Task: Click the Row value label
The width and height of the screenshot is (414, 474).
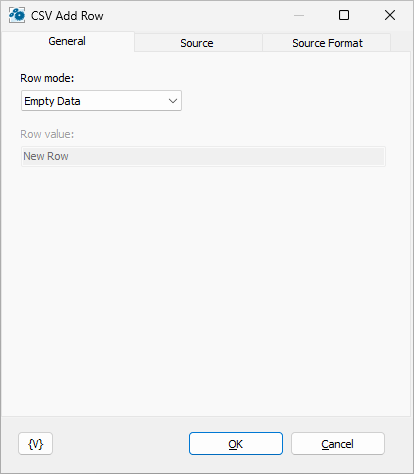Action: pos(47,134)
